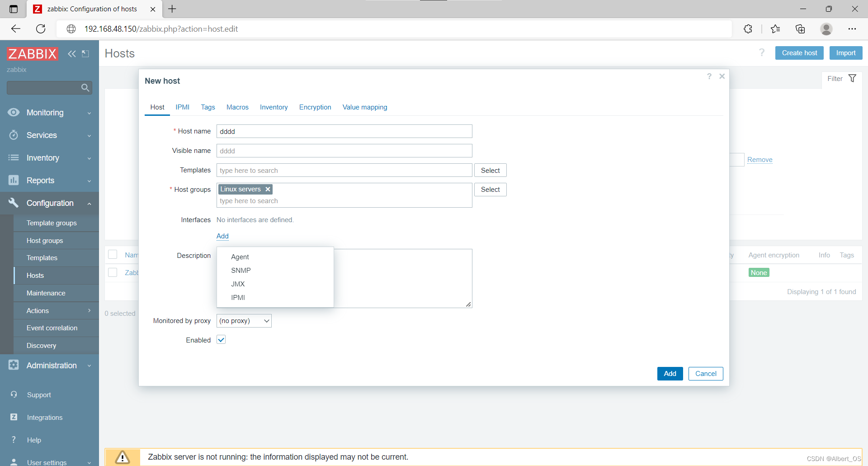Expand the Monitoring menu chevron
Viewport: 868px width, 466px height.
coord(90,113)
